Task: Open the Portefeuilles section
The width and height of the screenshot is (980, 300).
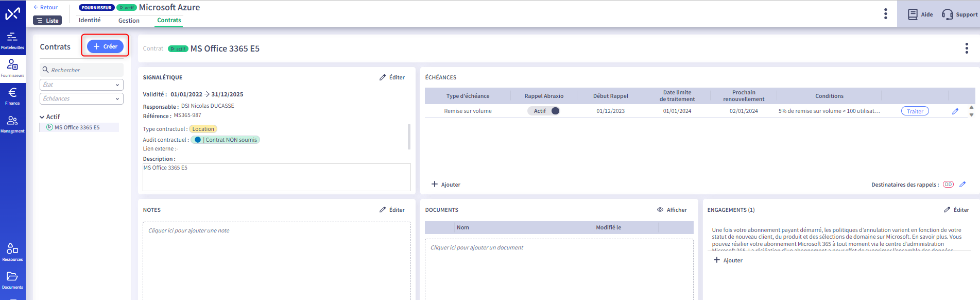Action: [12, 41]
